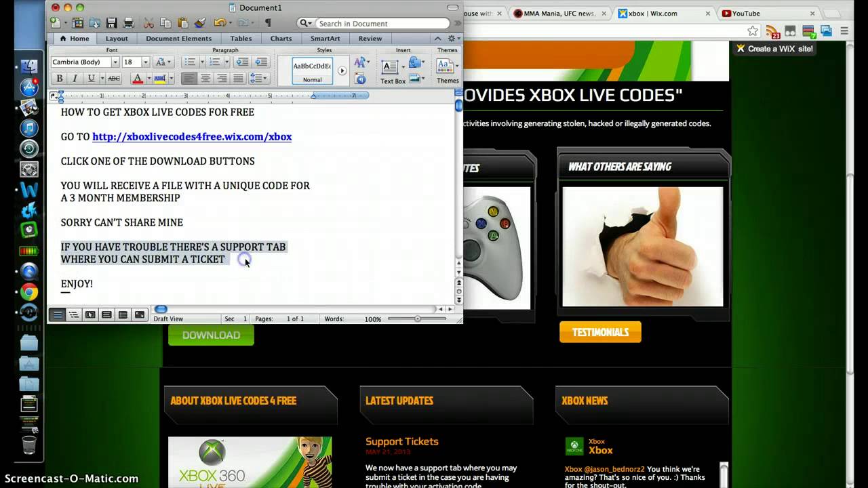Image resolution: width=868 pixels, height=488 pixels.
Task: Click the xboxlivecodes4free.wix.com hyperlink
Action: click(x=192, y=137)
